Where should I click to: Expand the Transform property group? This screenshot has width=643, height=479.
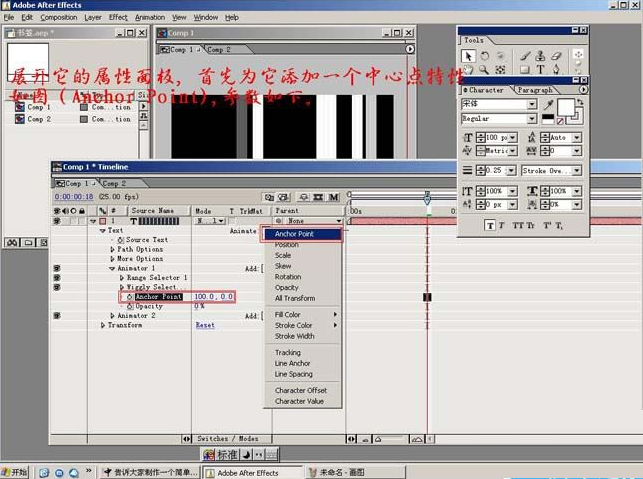103,325
